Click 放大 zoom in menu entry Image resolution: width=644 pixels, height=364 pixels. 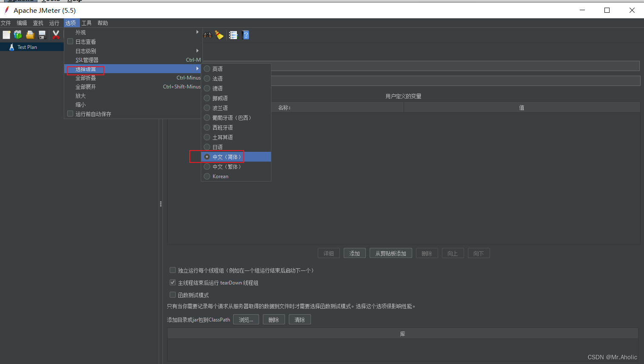pyautogui.click(x=132, y=96)
